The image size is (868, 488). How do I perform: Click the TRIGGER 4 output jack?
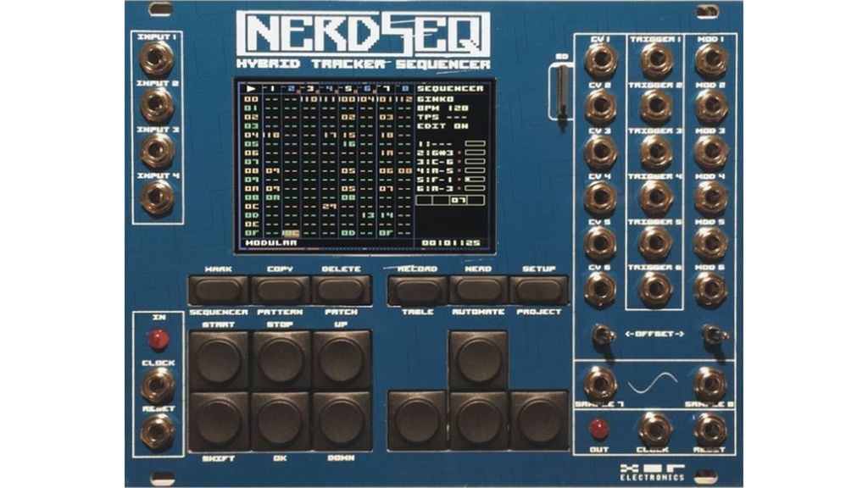click(x=654, y=197)
